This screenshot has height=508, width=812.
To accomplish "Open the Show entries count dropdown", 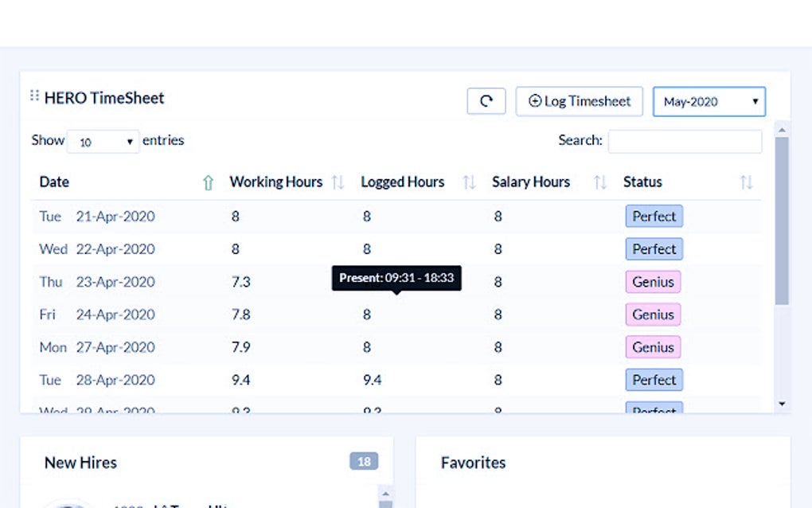I will click(x=103, y=142).
